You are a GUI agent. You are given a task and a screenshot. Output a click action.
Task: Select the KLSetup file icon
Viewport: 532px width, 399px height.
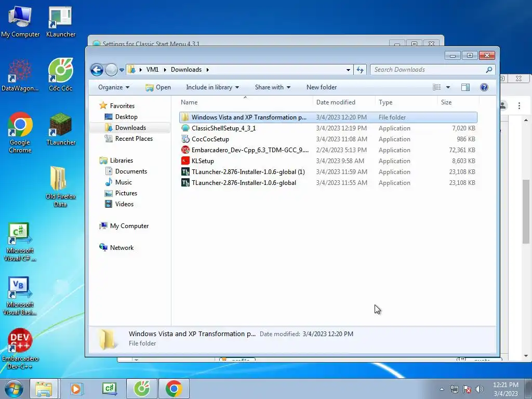(185, 161)
